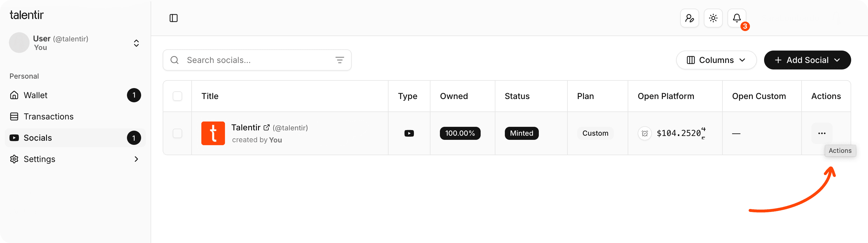This screenshot has height=243, width=868.
Task: Select Socials in sidebar
Action: tap(38, 138)
